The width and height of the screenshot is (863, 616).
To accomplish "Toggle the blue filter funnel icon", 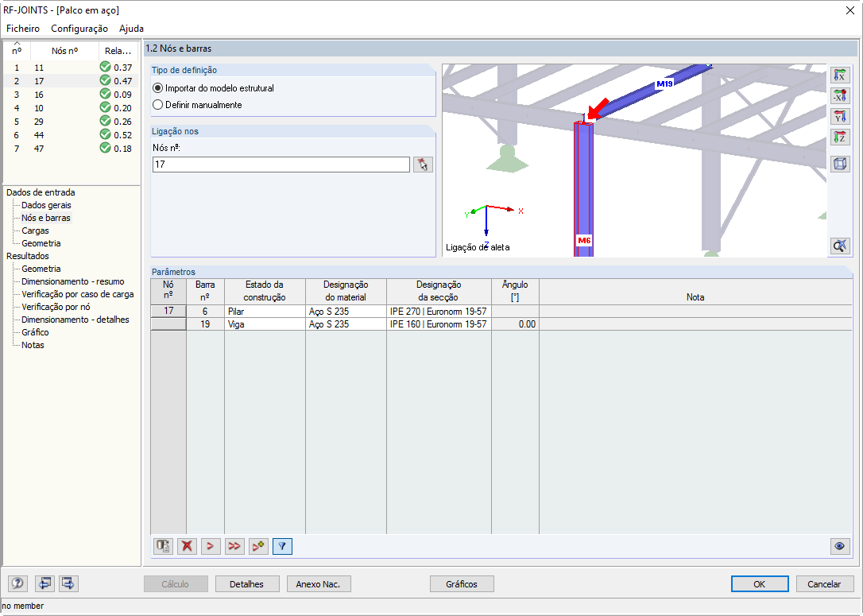I will [x=282, y=546].
